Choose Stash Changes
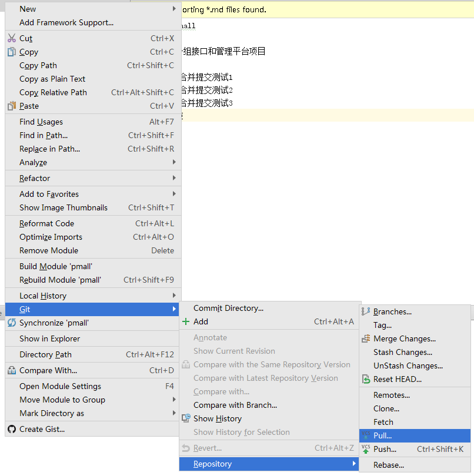 415,352
